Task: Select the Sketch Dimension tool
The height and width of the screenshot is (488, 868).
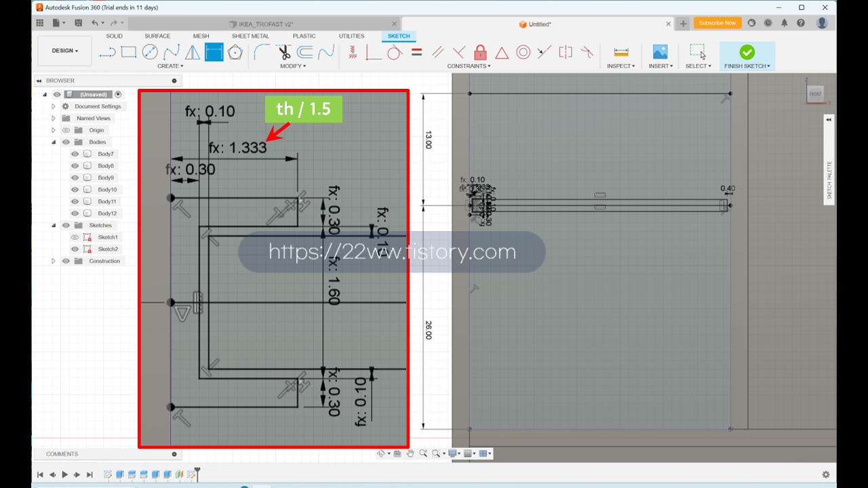Action: click(214, 52)
